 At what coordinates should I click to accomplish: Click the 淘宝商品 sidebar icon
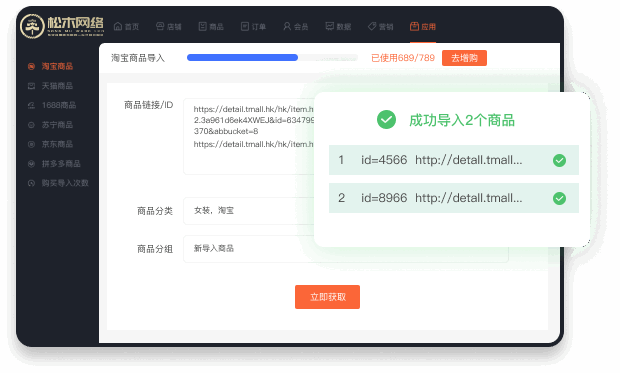coord(31,66)
